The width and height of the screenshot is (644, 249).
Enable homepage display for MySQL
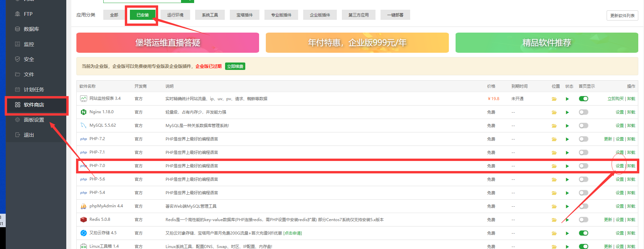583,125
